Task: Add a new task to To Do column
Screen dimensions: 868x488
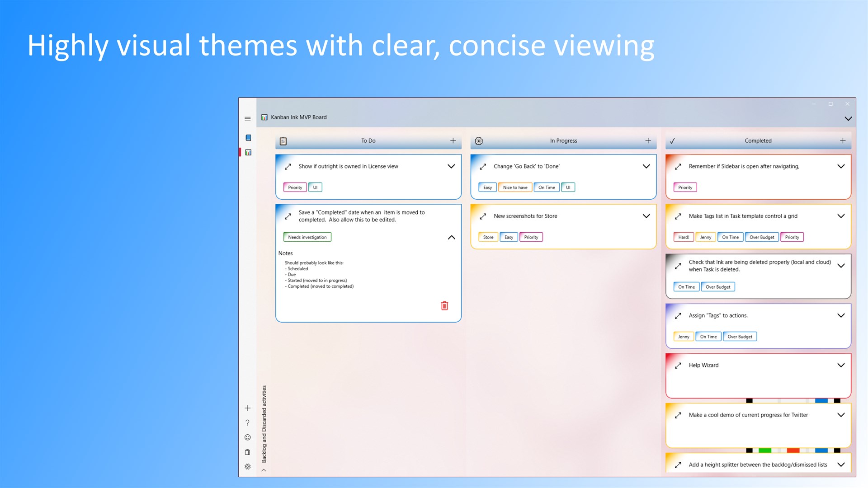Action: click(x=453, y=141)
